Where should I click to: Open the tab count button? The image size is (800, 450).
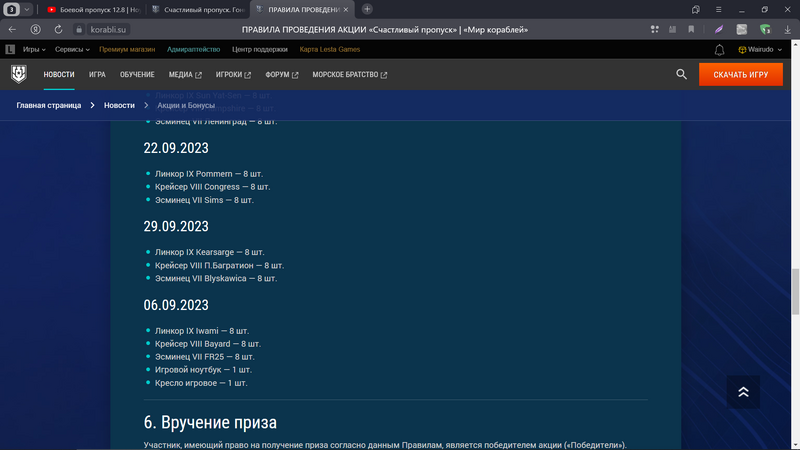pyautogui.click(x=11, y=9)
